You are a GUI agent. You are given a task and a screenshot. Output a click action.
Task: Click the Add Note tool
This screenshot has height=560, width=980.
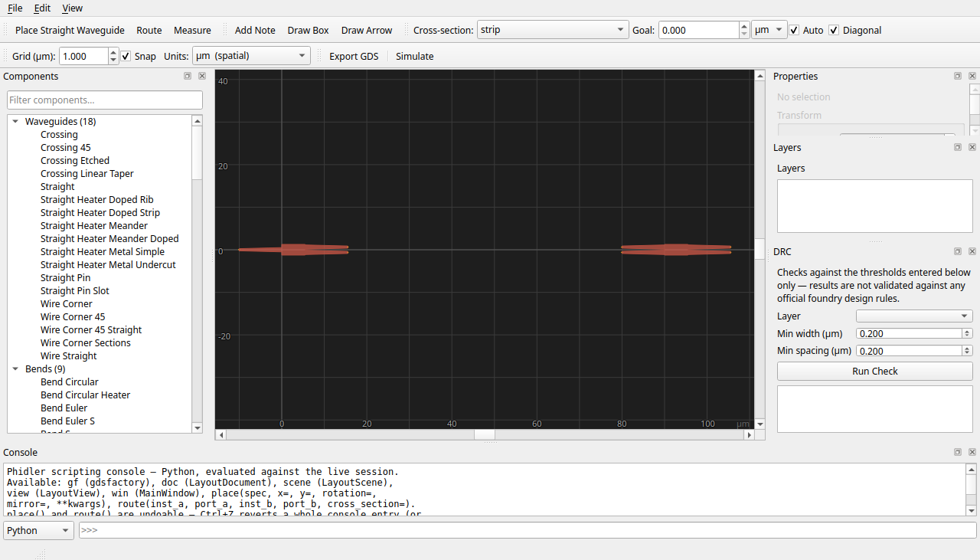(x=255, y=31)
